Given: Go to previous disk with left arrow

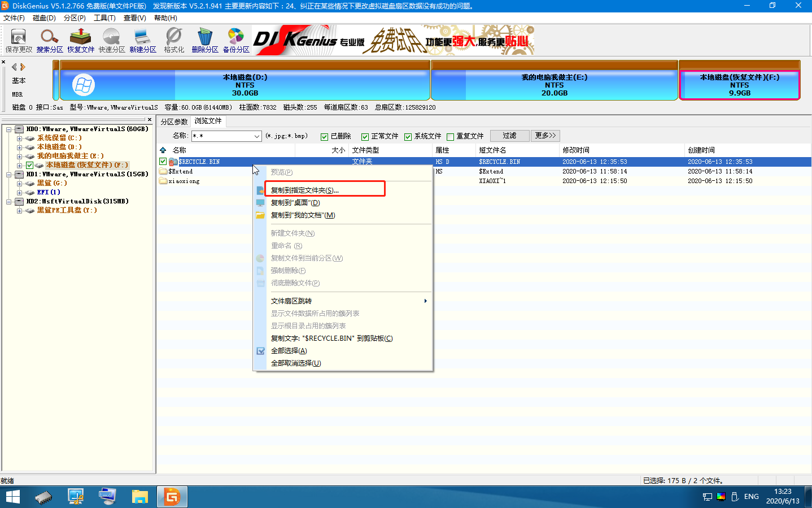Looking at the screenshot, I should [14, 67].
